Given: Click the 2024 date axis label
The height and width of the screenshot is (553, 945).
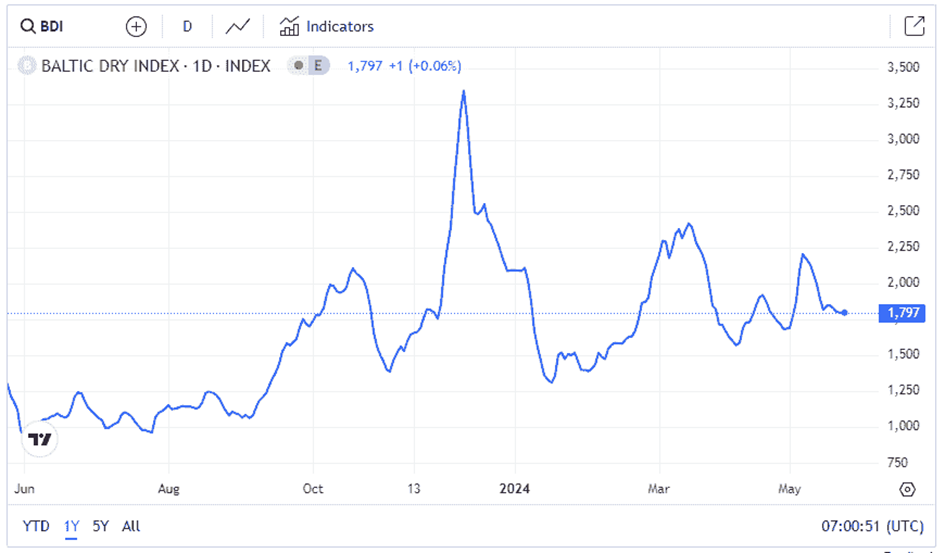Looking at the screenshot, I should click(515, 489).
